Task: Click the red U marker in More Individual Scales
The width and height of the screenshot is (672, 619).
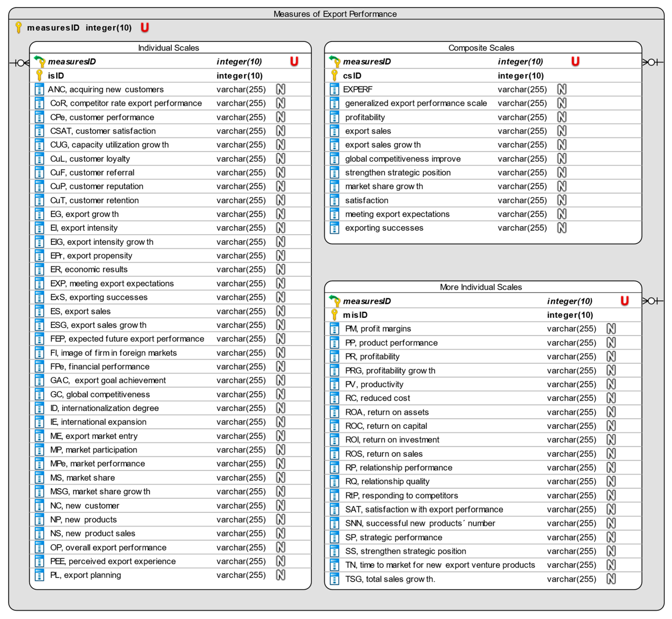Action: pos(624,301)
